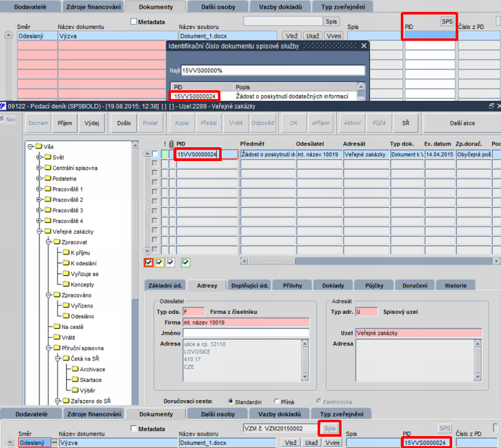501x448 pixels.
Task: Click the K odeslání folder icon
Action: click(66, 263)
